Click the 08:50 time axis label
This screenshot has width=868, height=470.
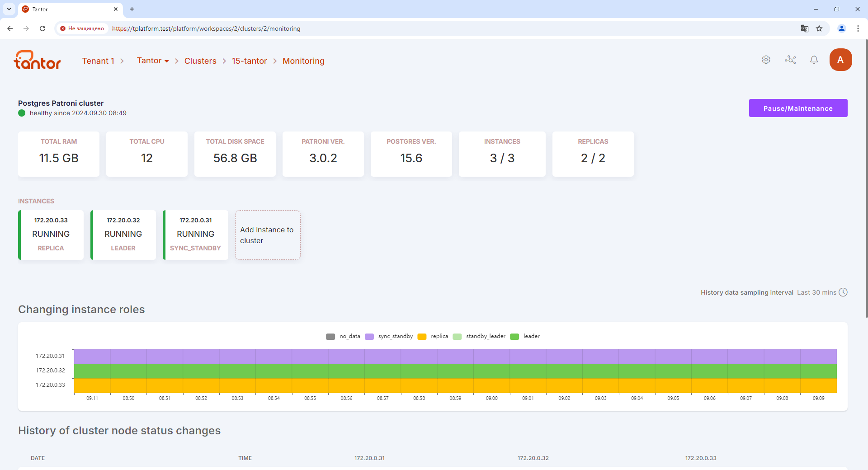(x=128, y=398)
